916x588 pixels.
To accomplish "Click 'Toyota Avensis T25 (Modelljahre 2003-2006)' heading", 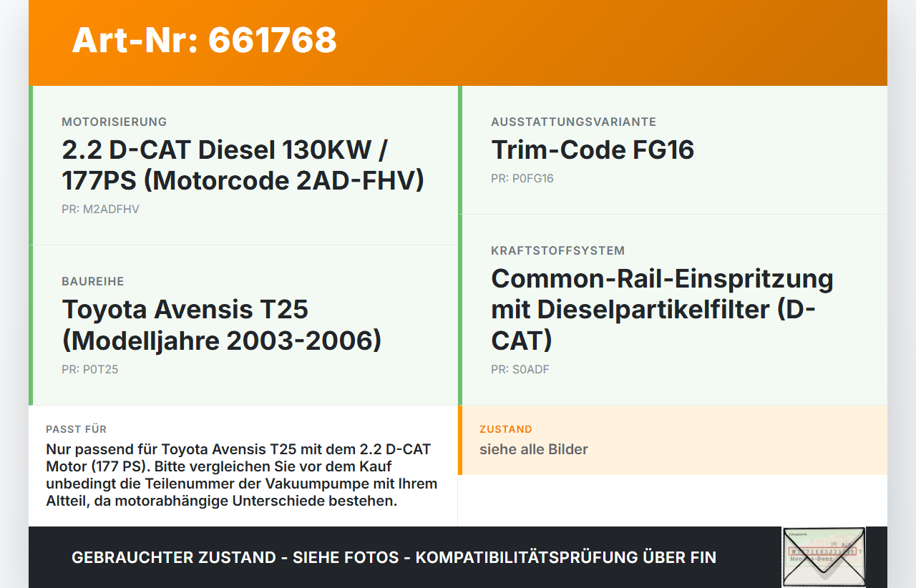I will [222, 325].
